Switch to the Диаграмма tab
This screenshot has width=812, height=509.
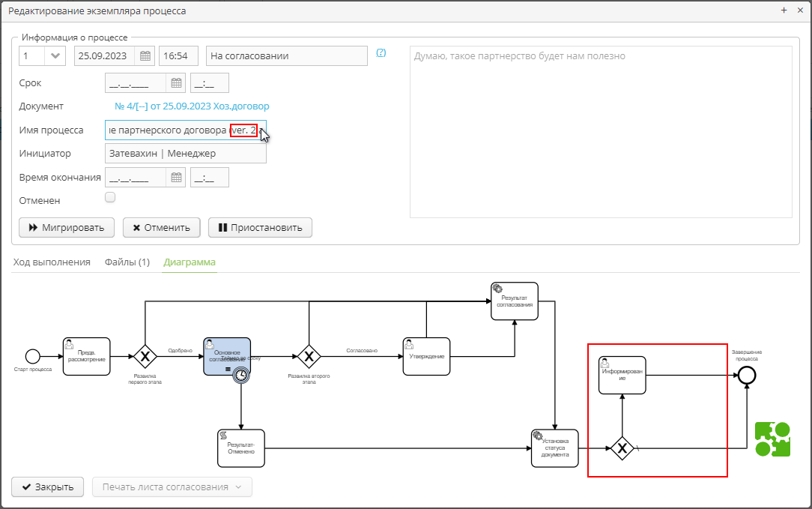tap(189, 262)
